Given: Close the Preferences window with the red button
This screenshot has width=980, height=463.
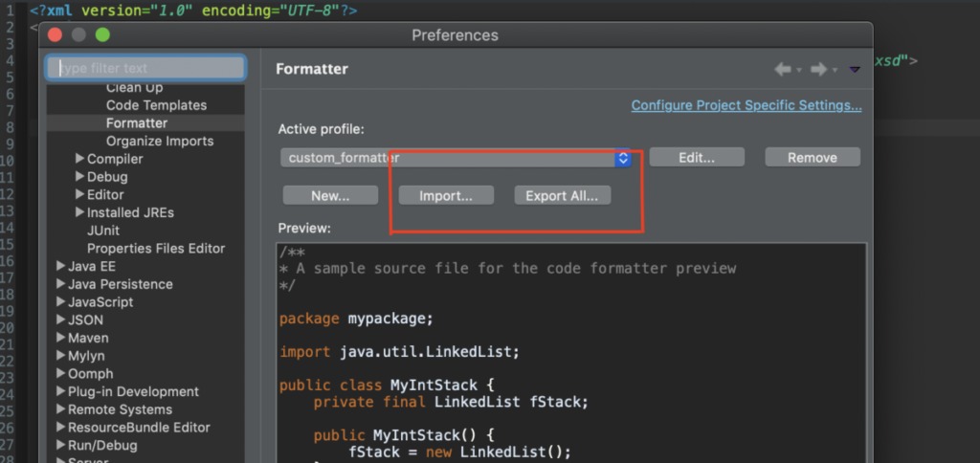Looking at the screenshot, I should (55, 35).
